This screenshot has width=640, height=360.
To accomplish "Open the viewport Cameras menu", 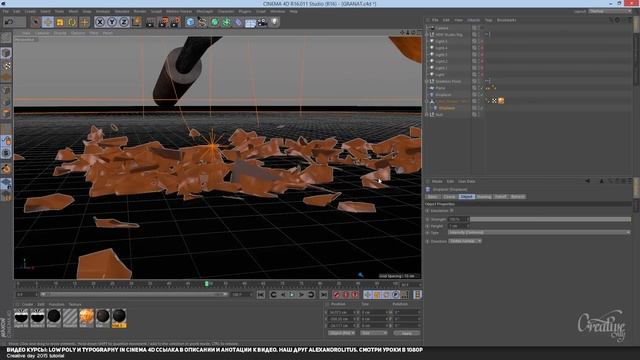I will pyautogui.click(x=42, y=33).
